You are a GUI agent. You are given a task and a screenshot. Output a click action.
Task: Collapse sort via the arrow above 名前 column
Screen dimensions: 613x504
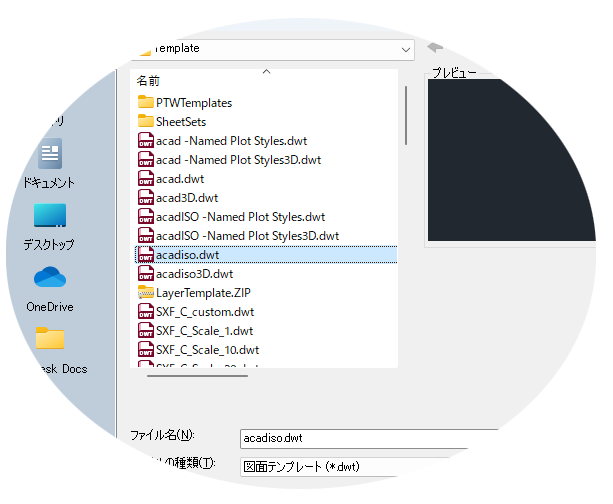[x=267, y=72]
